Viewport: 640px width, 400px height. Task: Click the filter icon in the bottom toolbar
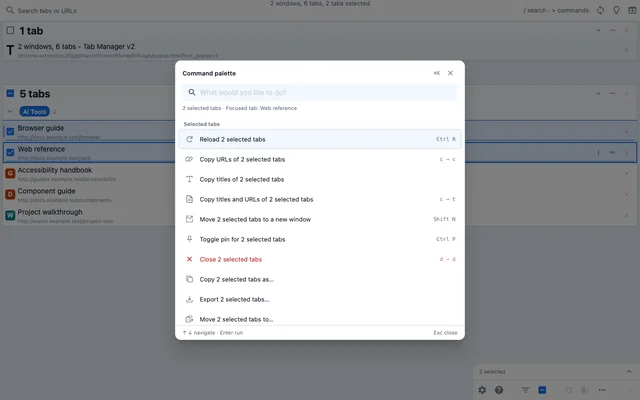click(x=525, y=390)
